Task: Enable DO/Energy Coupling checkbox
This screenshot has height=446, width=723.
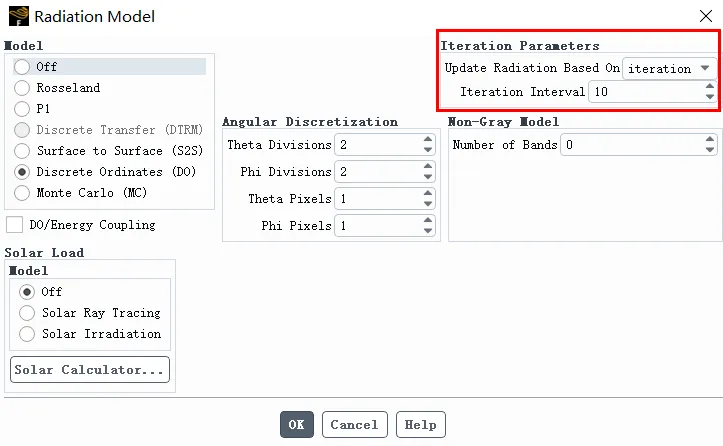Action: 15,225
